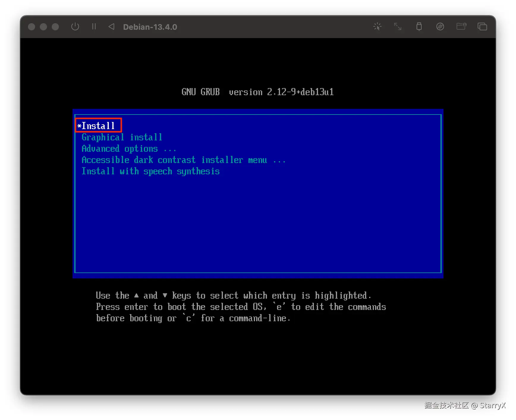This screenshot has height=420, width=516.
Task: Choose Advanced options ... in the GRUB menu
Action: [258, 148]
